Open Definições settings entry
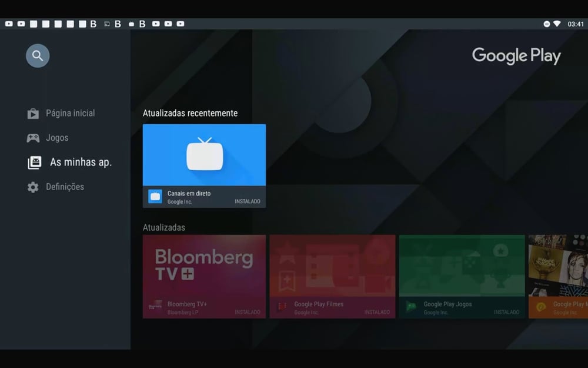The height and width of the screenshot is (368, 588). 55,187
